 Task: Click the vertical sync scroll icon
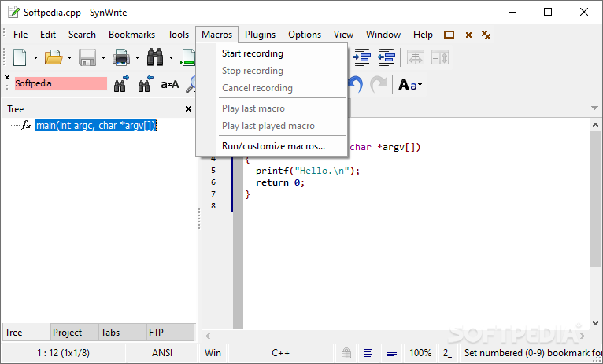(440, 57)
